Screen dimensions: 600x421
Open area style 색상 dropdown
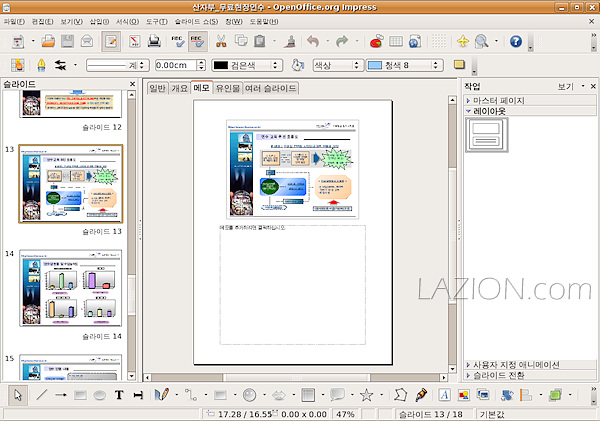coord(338,65)
